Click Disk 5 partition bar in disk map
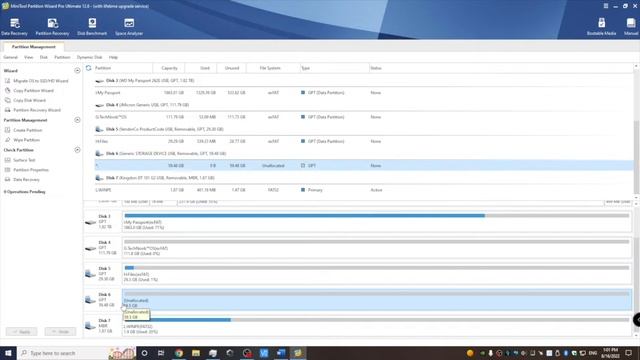 377,274
